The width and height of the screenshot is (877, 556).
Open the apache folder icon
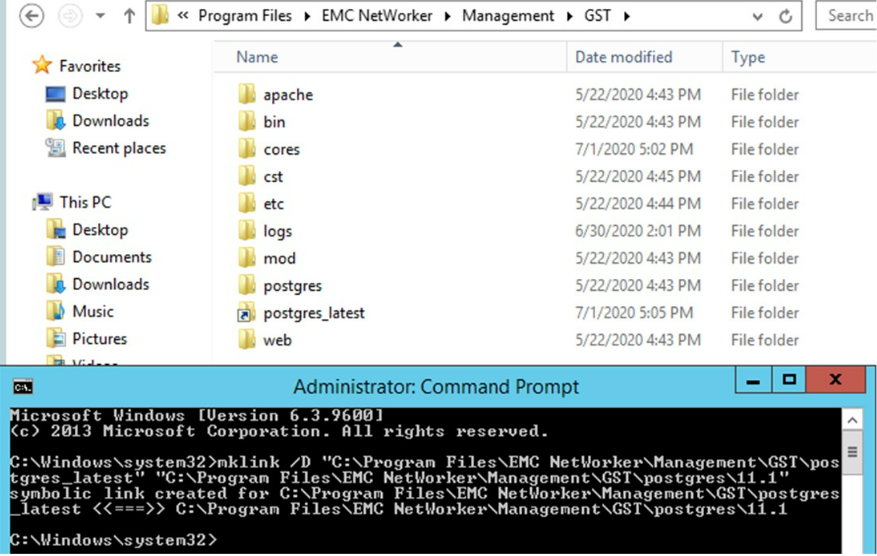247,95
